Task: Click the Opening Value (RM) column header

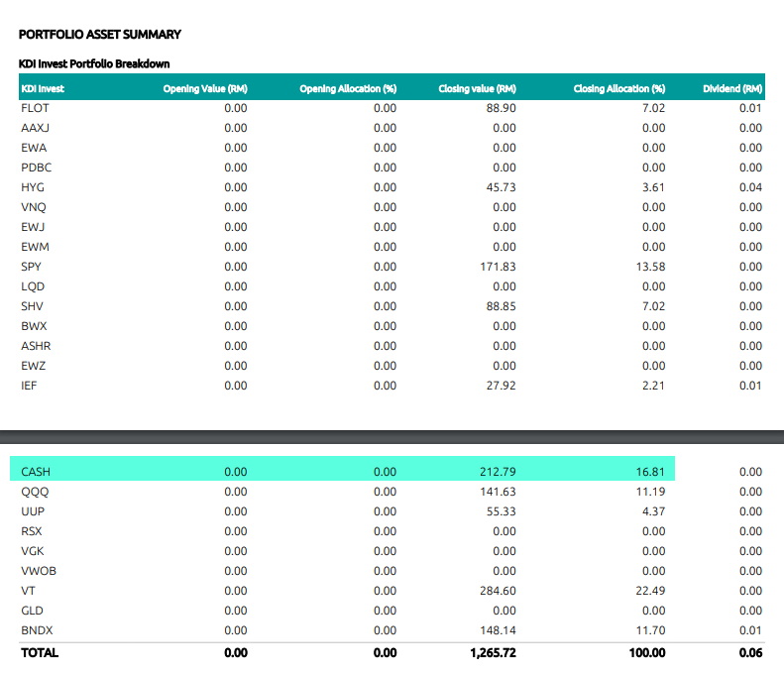Action: click(x=205, y=88)
